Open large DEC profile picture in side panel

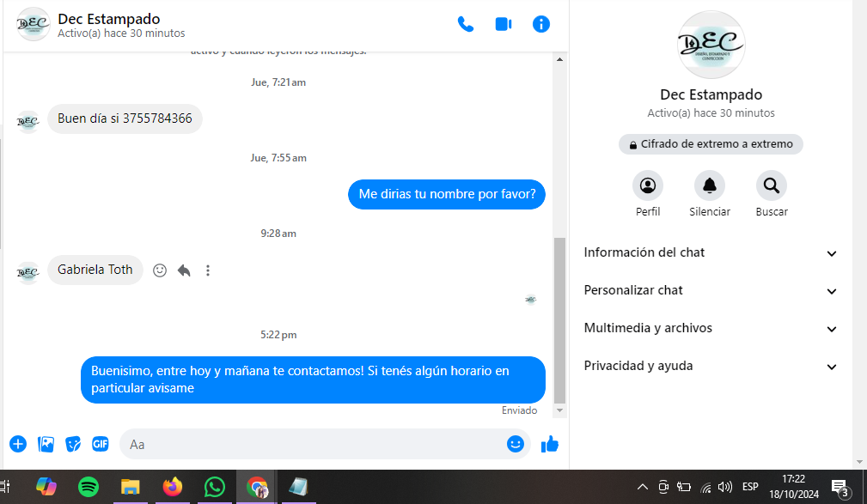click(711, 45)
